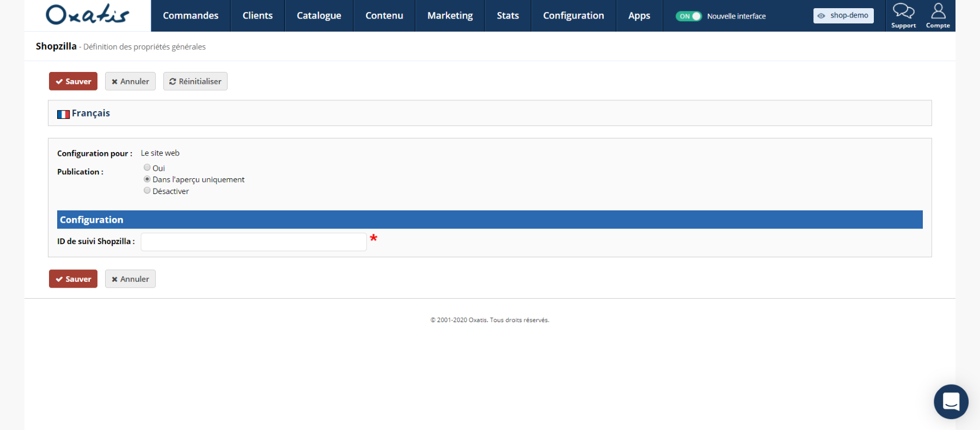Open the Apps menu

[639, 16]
